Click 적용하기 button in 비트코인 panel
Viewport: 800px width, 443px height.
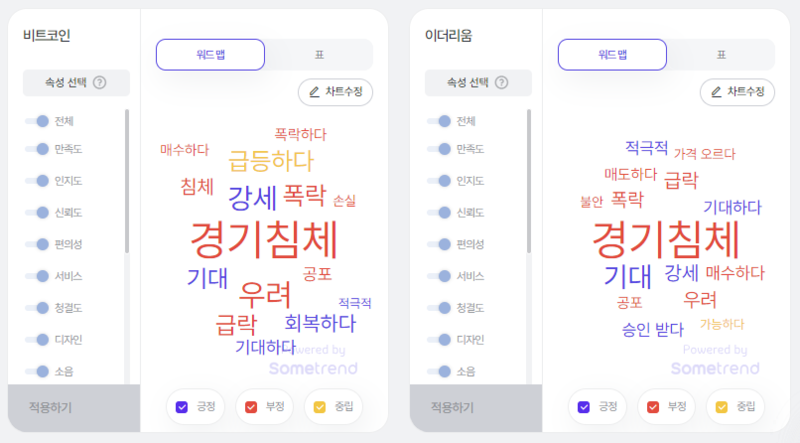tap(74, 408)
